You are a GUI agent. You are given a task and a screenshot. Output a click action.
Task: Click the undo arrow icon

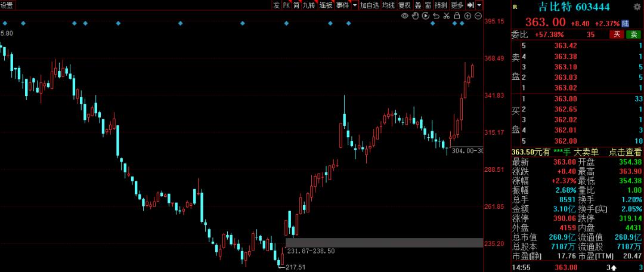click(436, 16)
